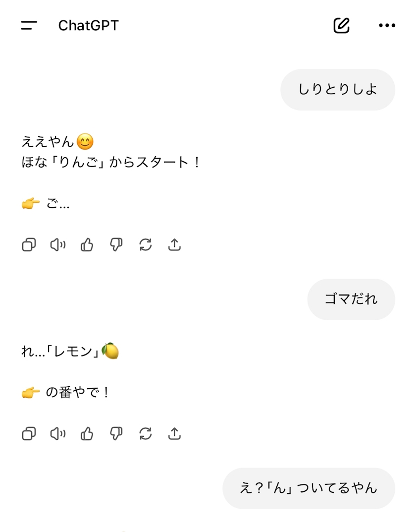Open the sidebar menu icon
416x532 pixels.
29,25
